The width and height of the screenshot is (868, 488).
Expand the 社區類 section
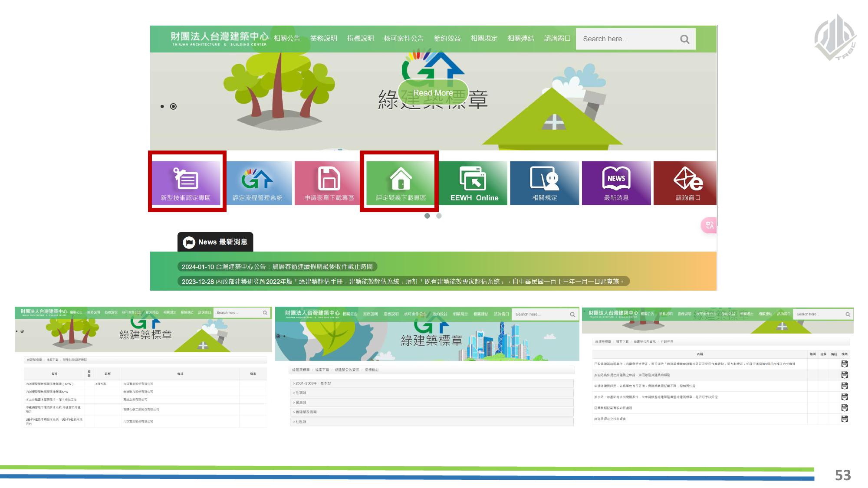pos(431,422)
